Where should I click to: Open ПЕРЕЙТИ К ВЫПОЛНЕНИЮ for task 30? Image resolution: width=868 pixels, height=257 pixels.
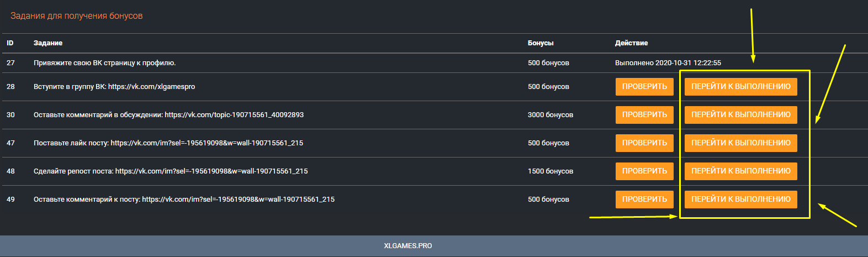[740, 115]
